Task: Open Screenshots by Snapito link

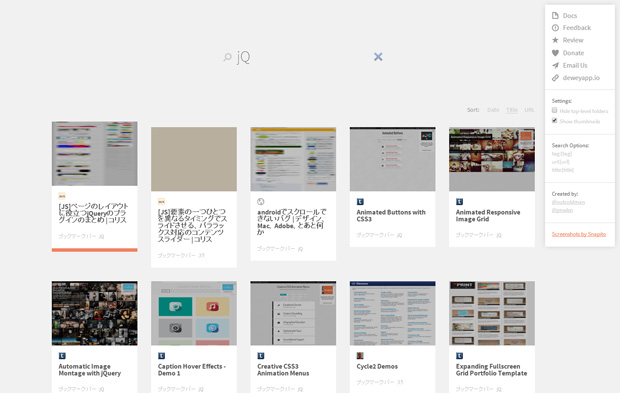Action: tap(579, 234)
